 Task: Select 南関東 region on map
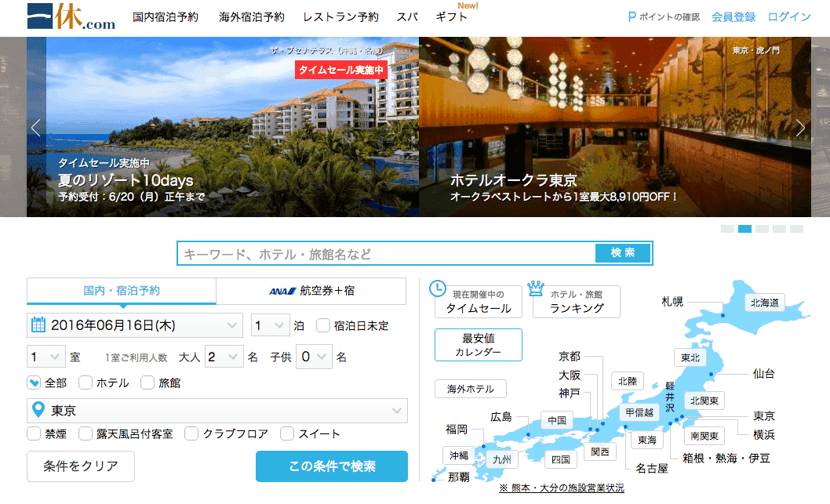coord(704,436)
